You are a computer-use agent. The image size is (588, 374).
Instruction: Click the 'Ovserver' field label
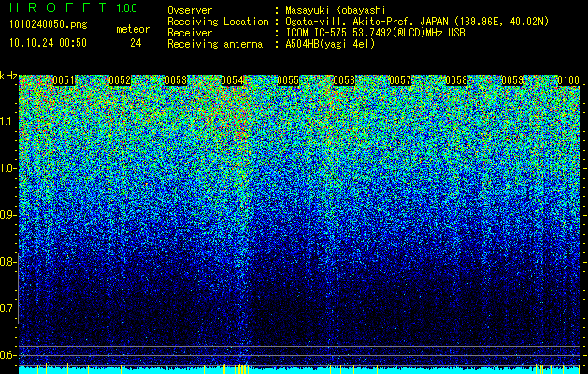(190, 10)
